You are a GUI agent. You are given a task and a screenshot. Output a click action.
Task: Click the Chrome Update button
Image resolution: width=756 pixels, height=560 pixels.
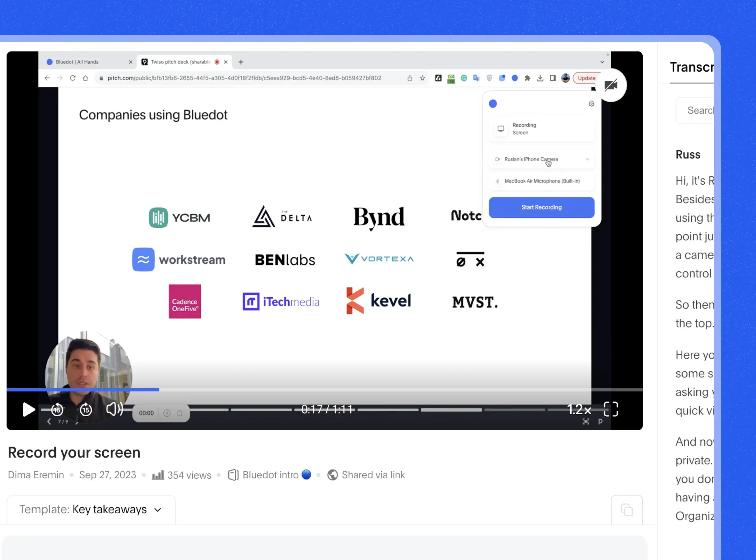tap(587, 78)
